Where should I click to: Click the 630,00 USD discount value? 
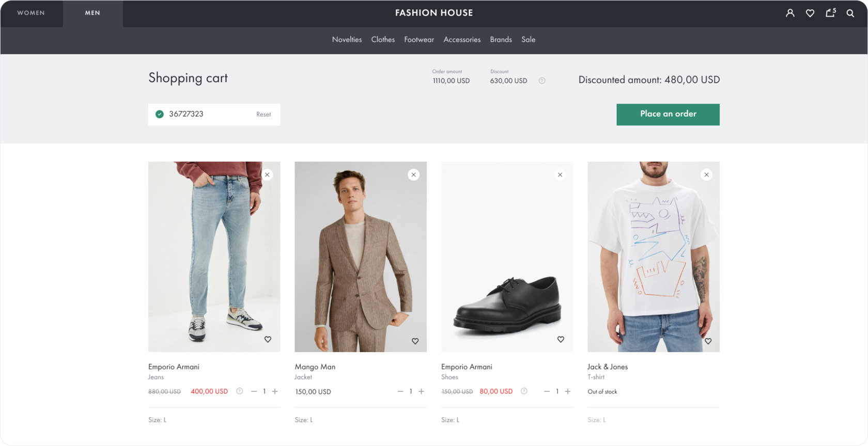point(508,81)
